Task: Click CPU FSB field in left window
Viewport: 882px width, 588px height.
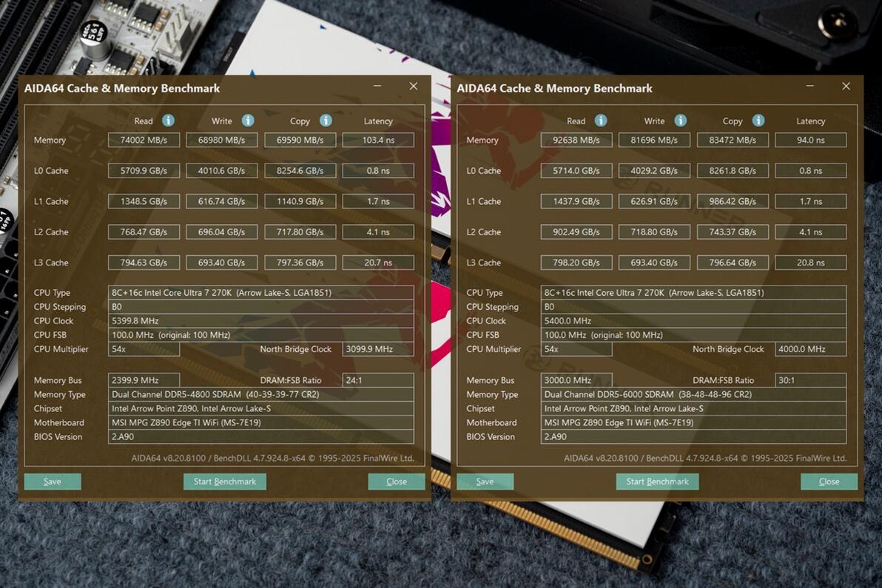Action: [x=261, y=335]
